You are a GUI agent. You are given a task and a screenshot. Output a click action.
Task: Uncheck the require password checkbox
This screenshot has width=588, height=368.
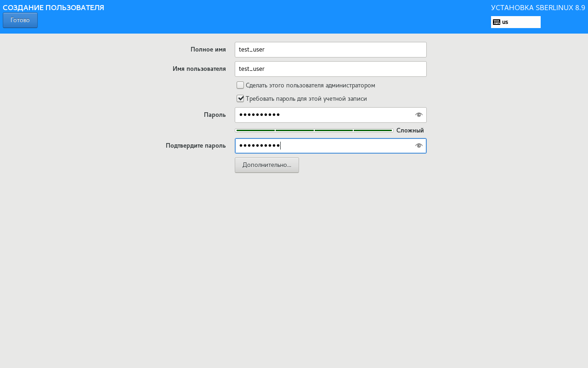[240, 98]
